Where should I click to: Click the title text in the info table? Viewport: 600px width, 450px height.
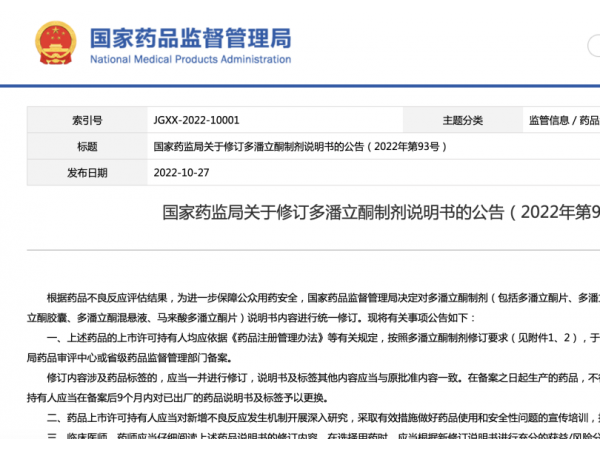click(300, 146)
